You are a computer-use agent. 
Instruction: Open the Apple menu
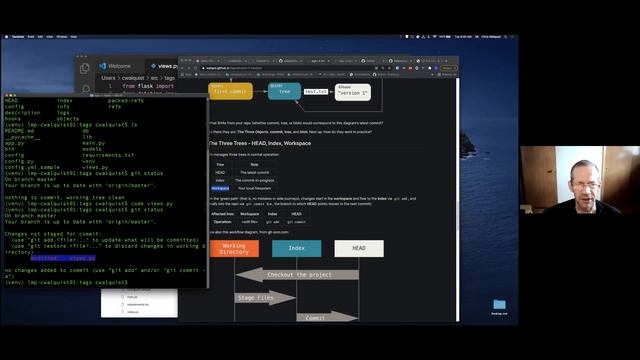point(7,37)
